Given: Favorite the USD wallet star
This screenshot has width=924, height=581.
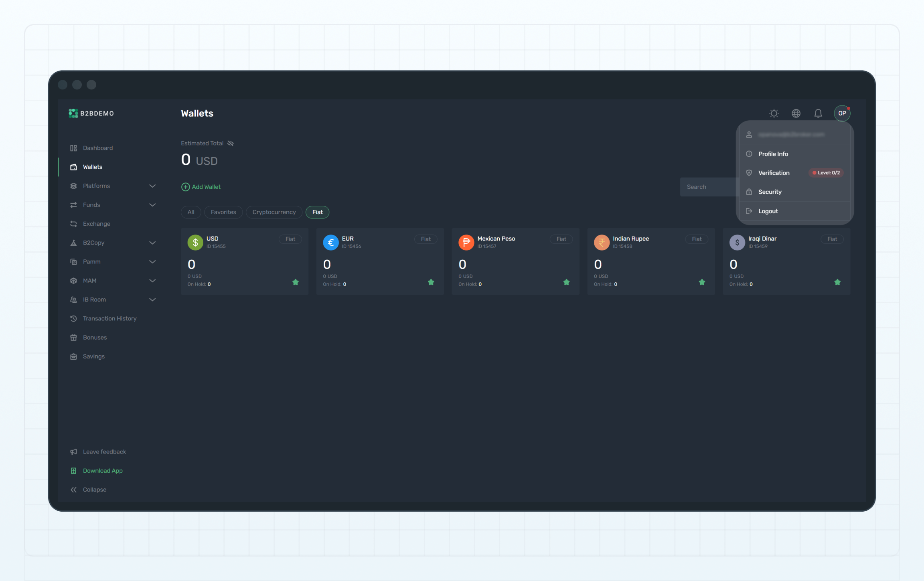Looking at the screenshot, I should pos(296,282).
